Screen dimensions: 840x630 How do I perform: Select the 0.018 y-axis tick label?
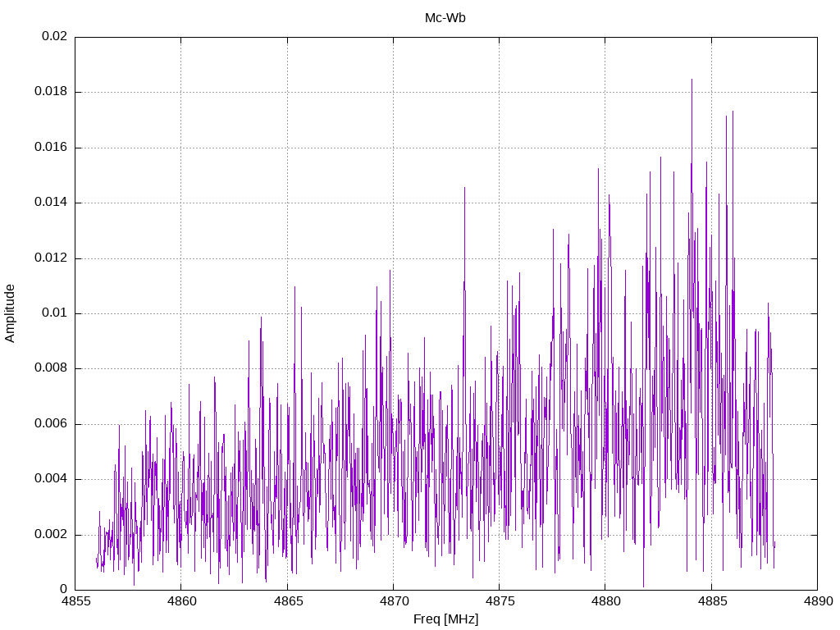coord(51,92)
